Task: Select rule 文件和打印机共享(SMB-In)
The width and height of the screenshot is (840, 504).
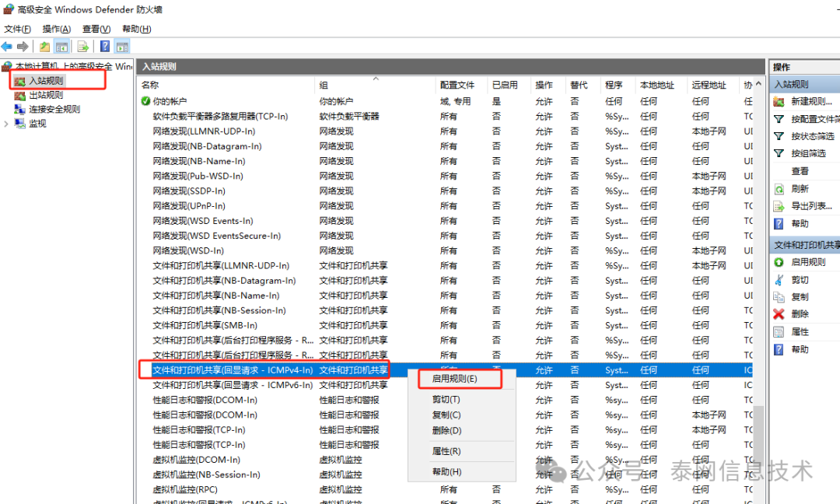Action: pos(205,325)
